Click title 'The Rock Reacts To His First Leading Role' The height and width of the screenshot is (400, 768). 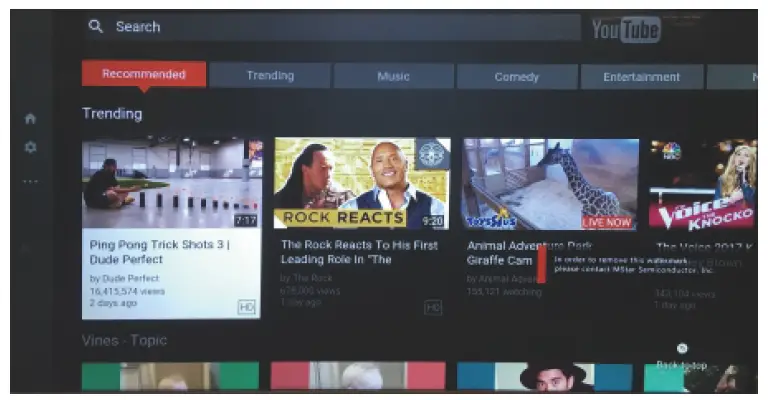click(360, 252)
